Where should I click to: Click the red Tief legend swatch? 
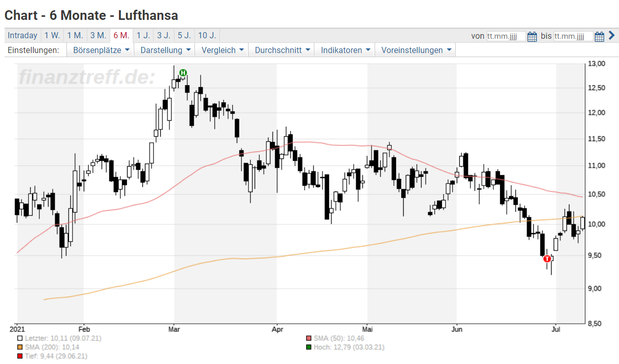click(19, 356)
